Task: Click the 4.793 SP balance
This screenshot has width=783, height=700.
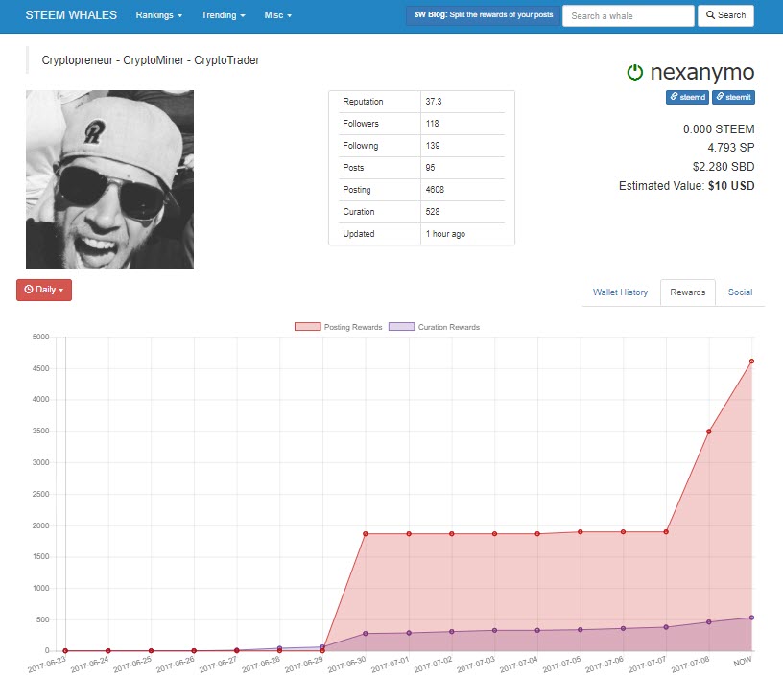Action: click(730, 148)
